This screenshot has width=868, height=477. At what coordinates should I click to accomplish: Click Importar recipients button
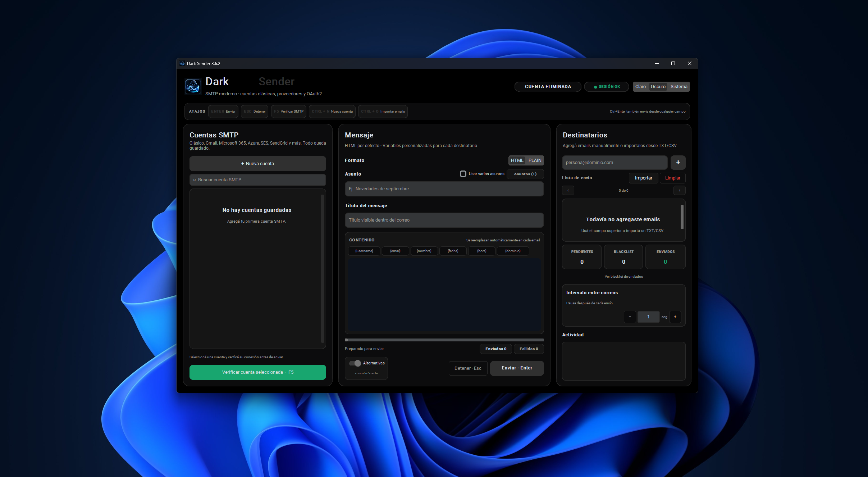(x=643, y=178)
